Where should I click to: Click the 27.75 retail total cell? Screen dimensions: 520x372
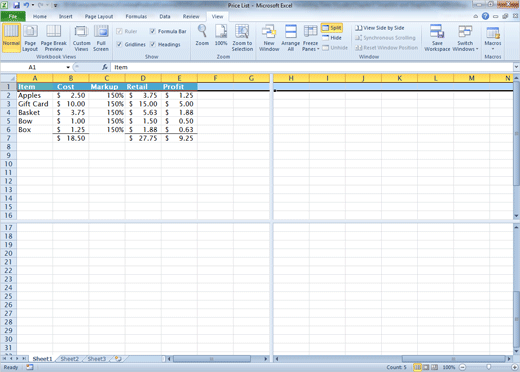point(143,138)
